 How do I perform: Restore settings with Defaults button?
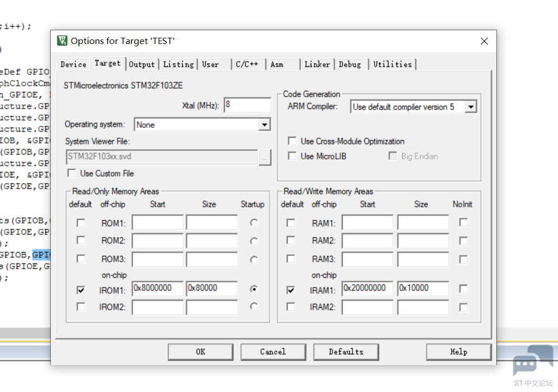point(346,352)
